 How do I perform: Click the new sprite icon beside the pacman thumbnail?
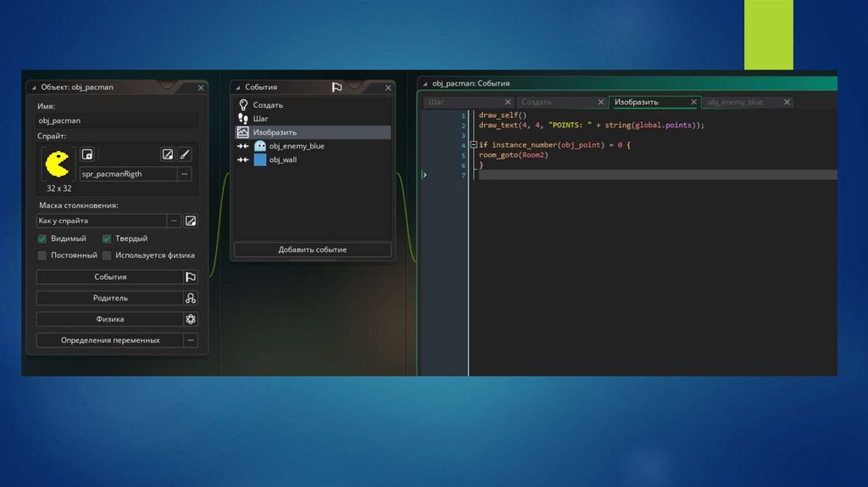(87, 154)
